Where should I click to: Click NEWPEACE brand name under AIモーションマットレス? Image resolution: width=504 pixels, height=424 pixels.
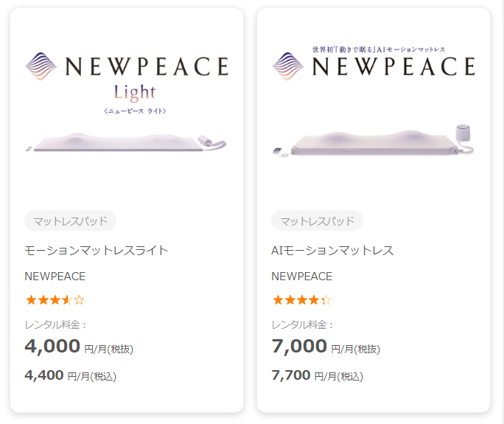[x=302, y=277]
